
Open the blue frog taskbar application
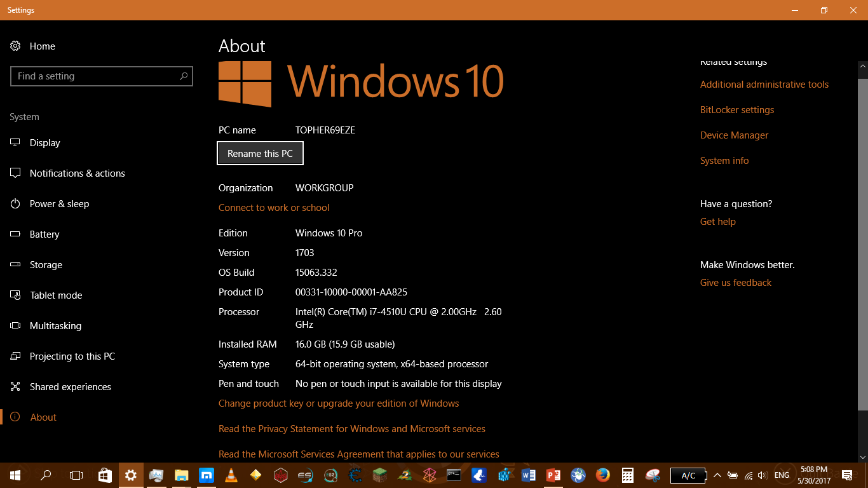click(479, 475)
